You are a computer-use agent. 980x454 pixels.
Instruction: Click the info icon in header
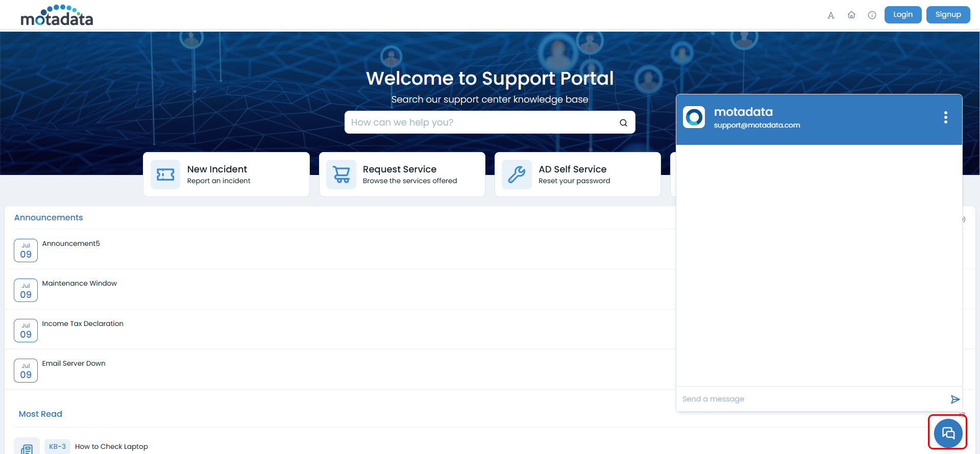click(x=872, y=15)
